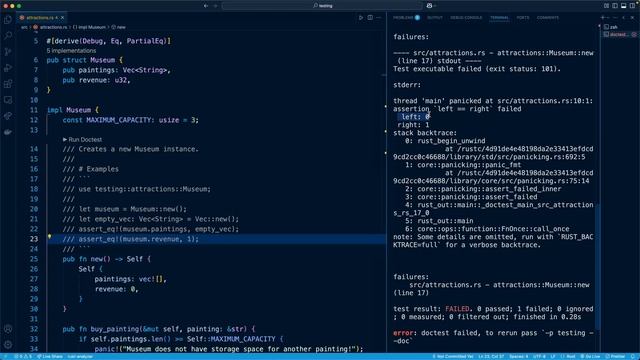
Task: Create a new terminal with plus icon
Action: tap(602, 18)
